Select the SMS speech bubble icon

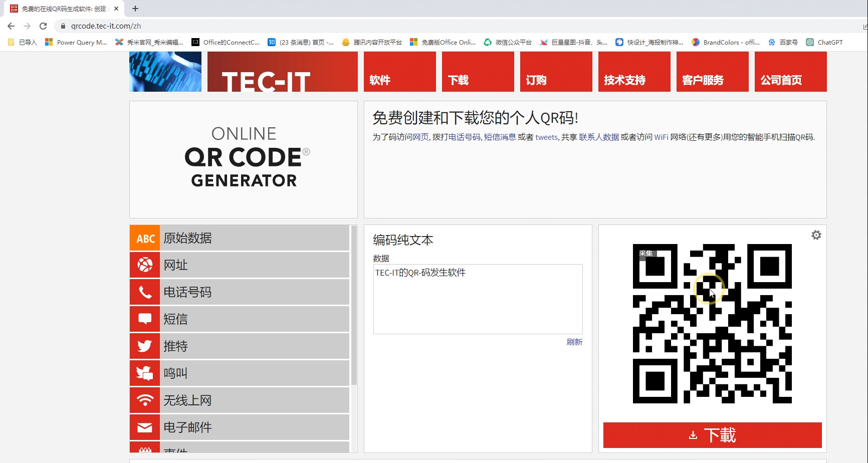(x=145, y=319)
